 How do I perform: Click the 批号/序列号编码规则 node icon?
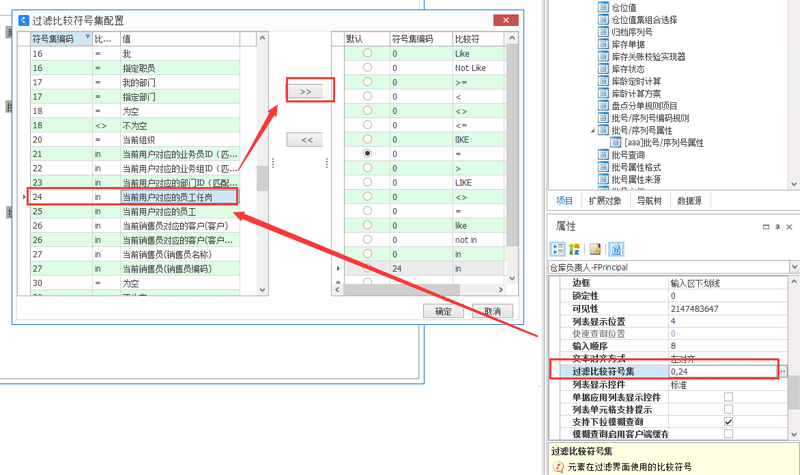tap(603, 117)
